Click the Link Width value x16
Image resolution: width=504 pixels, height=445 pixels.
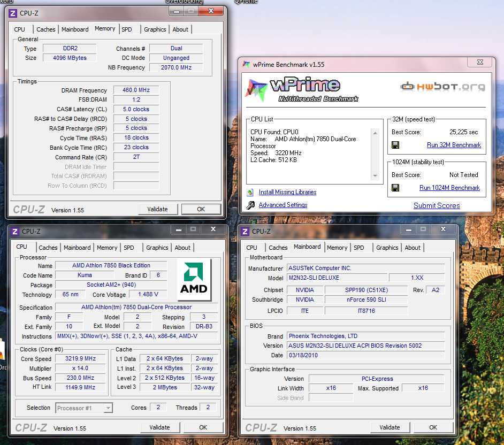pyautogui.click(x=331, y=388)
